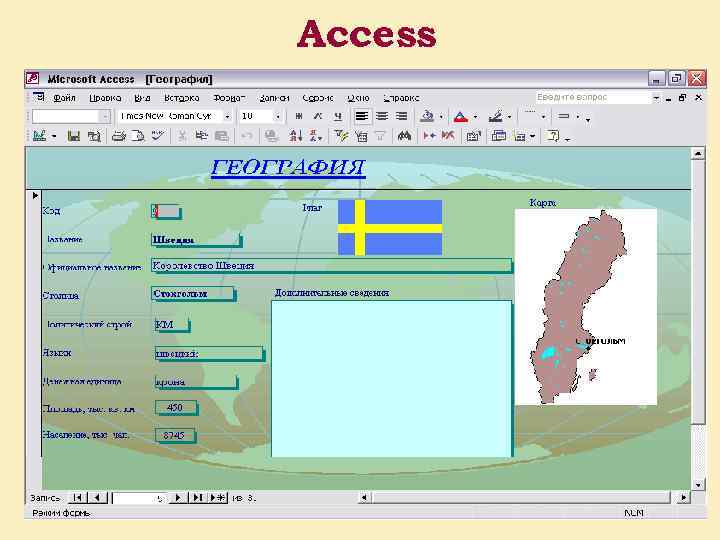Open the Вставка menu

182,98
